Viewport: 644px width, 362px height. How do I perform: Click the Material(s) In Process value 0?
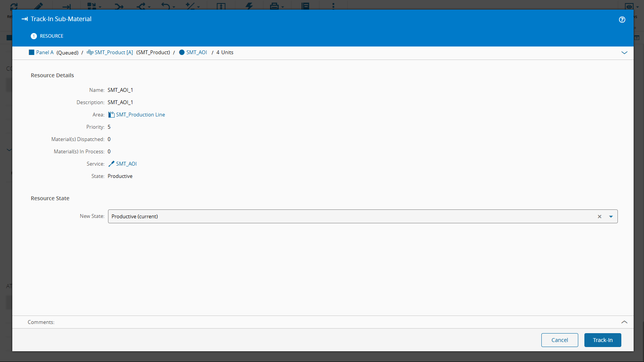(x=109, y=151)
